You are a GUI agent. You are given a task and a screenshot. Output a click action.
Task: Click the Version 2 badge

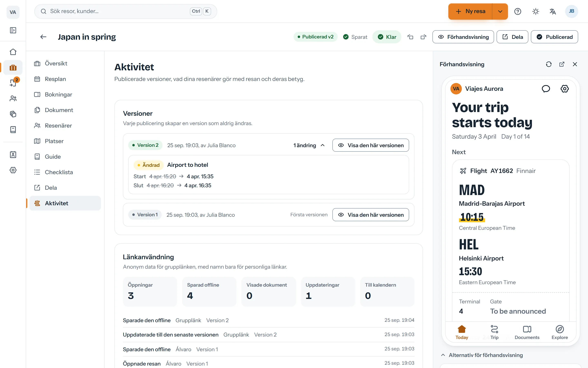coord(145,145)
